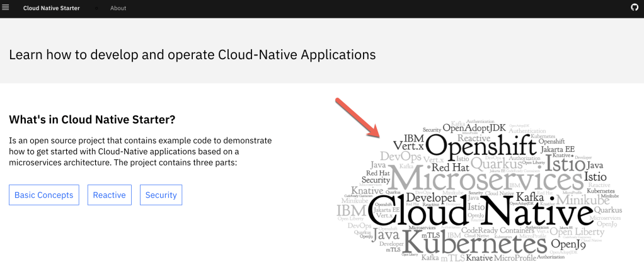Click the main page heading about Cloud-Native Applications

(192, 54)
